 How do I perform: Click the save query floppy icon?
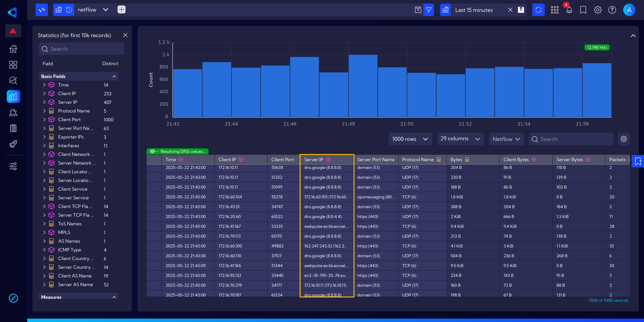418,10
